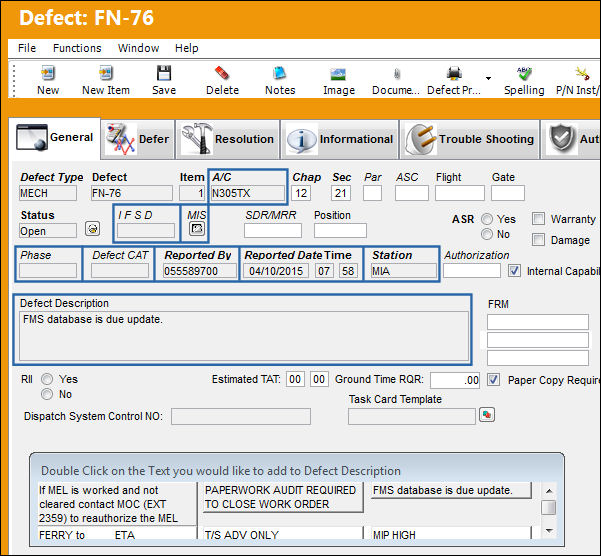Select RII No radio button
601x556 pixels.
(x=47, y=394)
